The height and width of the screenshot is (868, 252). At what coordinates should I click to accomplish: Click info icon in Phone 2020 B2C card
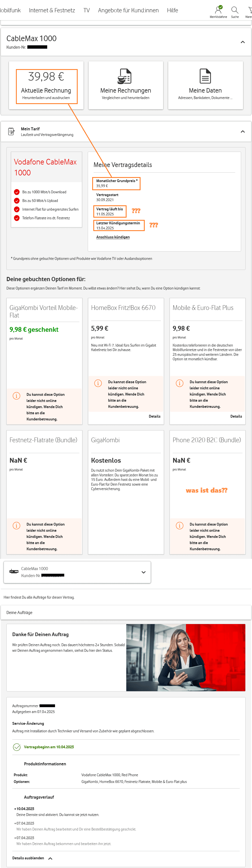tap(180, 525)
